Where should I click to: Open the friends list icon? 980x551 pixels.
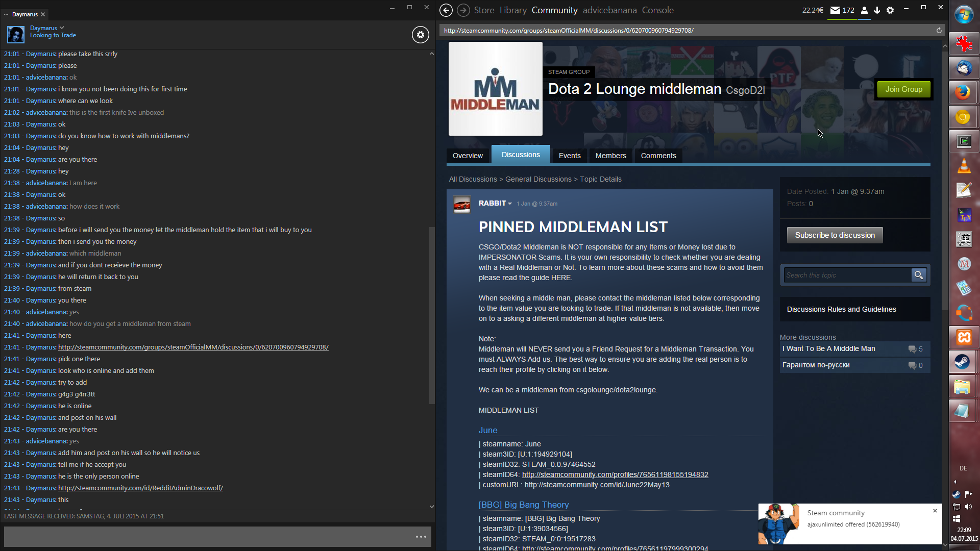(864, 10)
